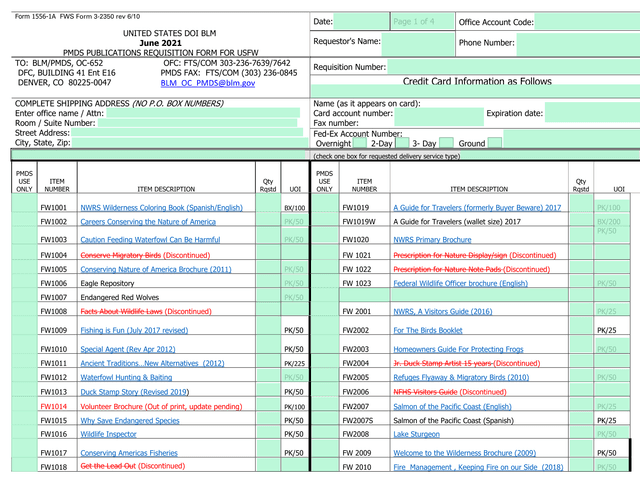
Task: Click PMDS Use Only field for FW1010
Action: pos(24,344)
